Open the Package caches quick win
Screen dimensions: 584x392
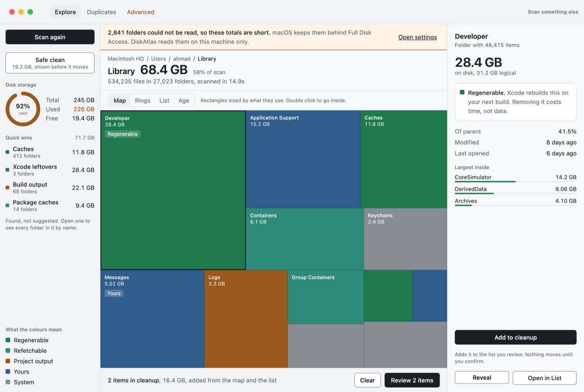pyautogui.click(x=50, y=206)
